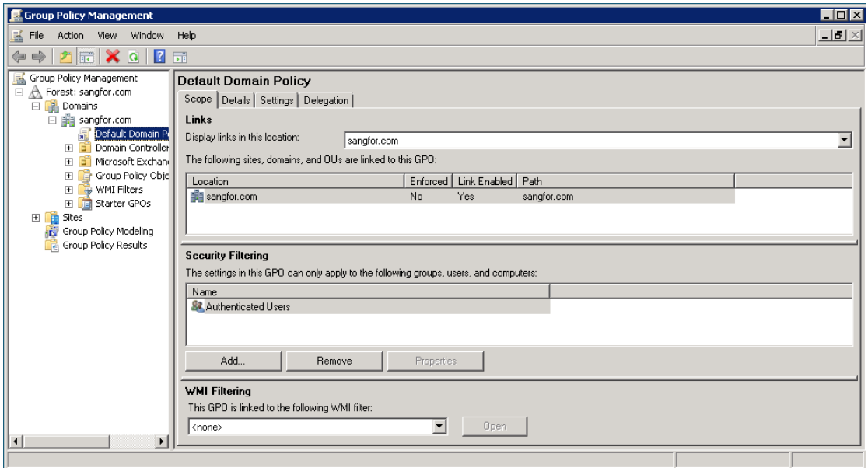The image size is (868, 471).
Task: Expand the Sites tree node
Action: (x=35, y=218)
